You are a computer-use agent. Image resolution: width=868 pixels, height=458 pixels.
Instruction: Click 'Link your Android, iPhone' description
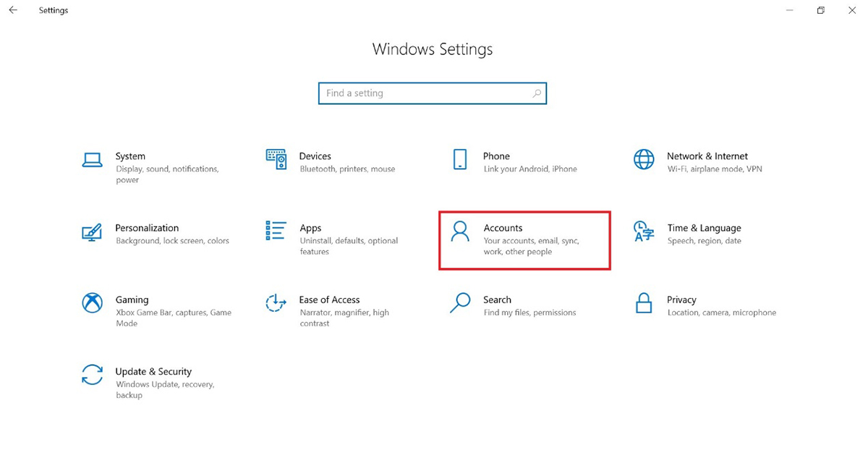tap(530, 169)
